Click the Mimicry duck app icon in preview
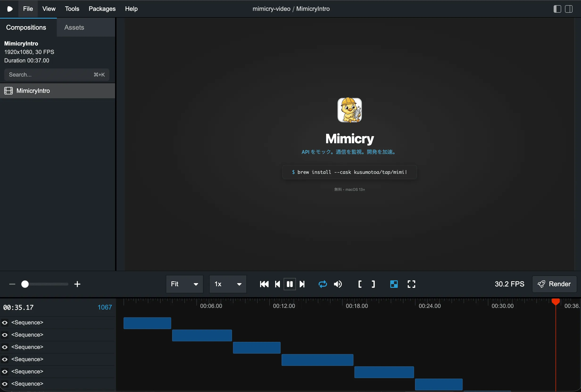Screen dimensions: 581x392 tap(349, 110)
